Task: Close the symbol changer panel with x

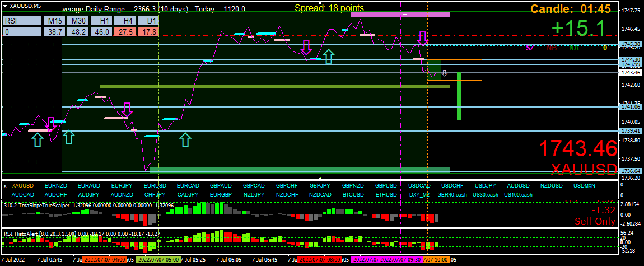Action: (5, 186)
